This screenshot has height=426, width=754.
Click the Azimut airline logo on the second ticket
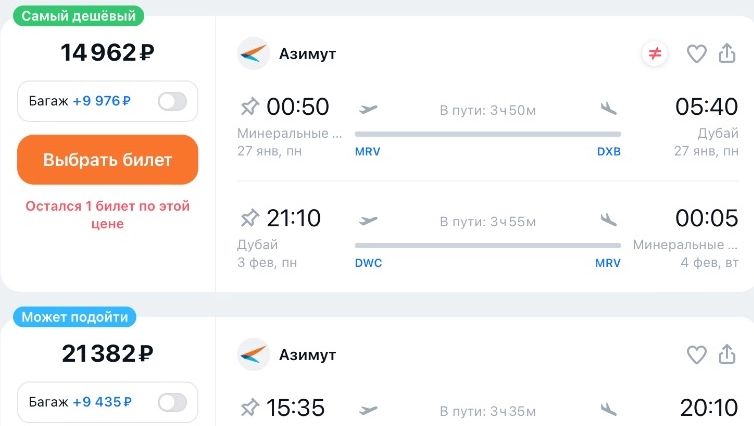coord(253,355)
